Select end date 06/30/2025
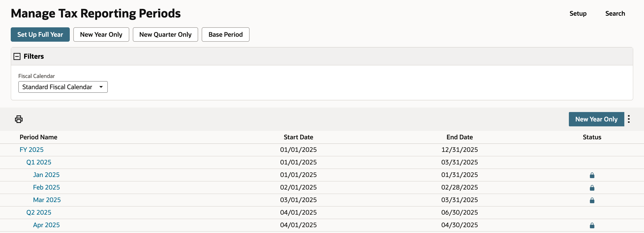 tap(460, 212)
